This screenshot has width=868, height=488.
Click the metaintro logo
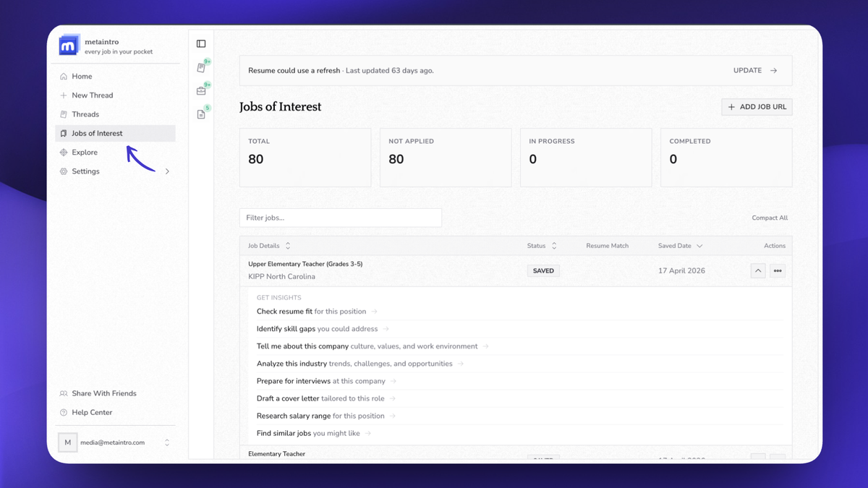click(x=68, y=46)
